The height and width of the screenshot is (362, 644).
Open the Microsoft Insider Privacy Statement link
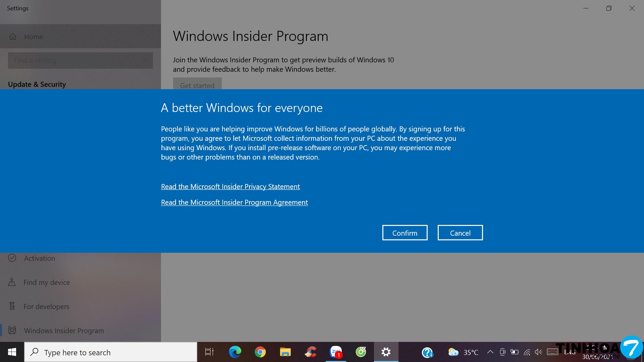pyautogui.click(x=230, y=186)
